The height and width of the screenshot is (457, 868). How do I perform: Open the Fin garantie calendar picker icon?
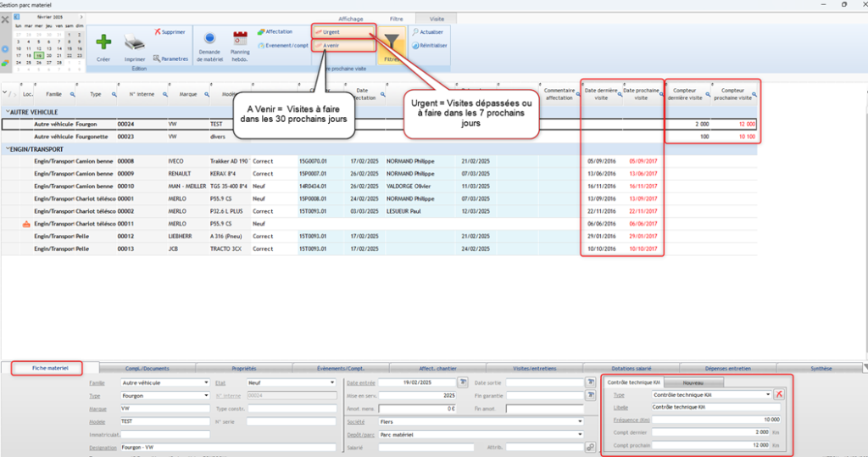591,395
